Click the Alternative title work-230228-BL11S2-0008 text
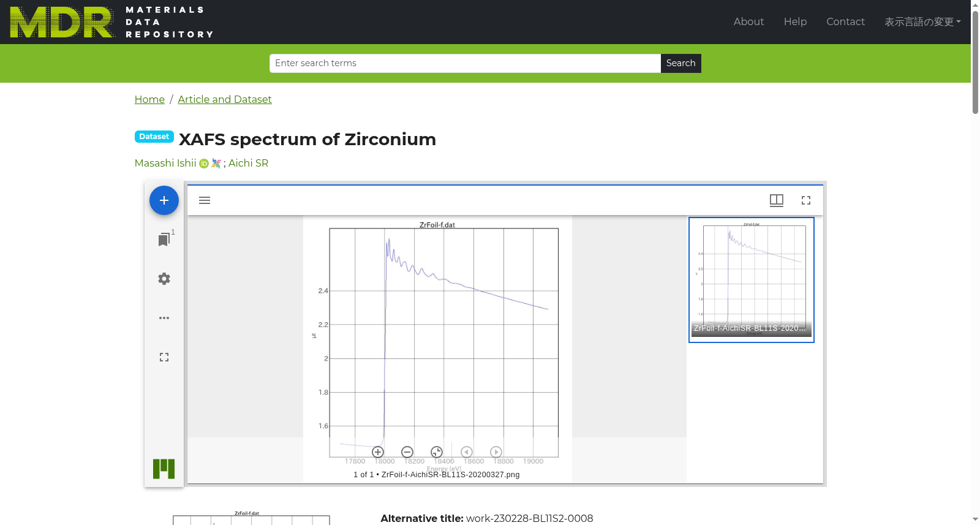Screen dimensions: 980x525 487,518
